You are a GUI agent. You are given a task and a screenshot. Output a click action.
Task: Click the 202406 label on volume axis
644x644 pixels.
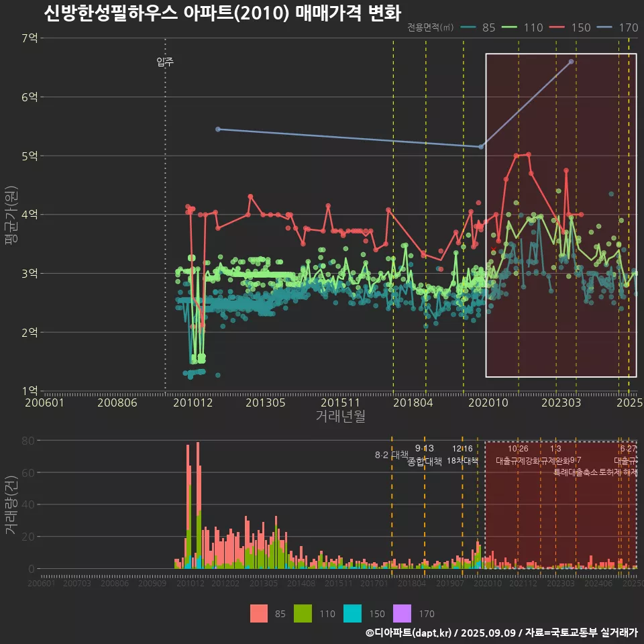point(598,583)
